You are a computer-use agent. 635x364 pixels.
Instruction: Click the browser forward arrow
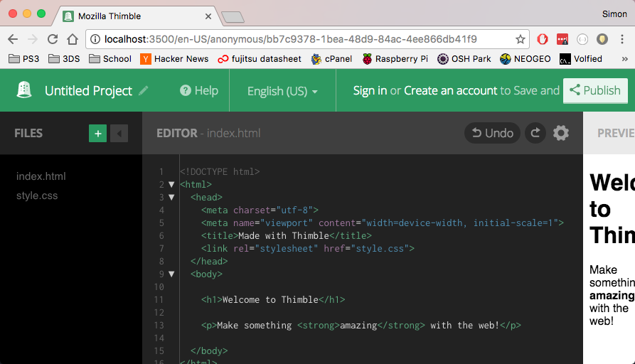(33, 39)
